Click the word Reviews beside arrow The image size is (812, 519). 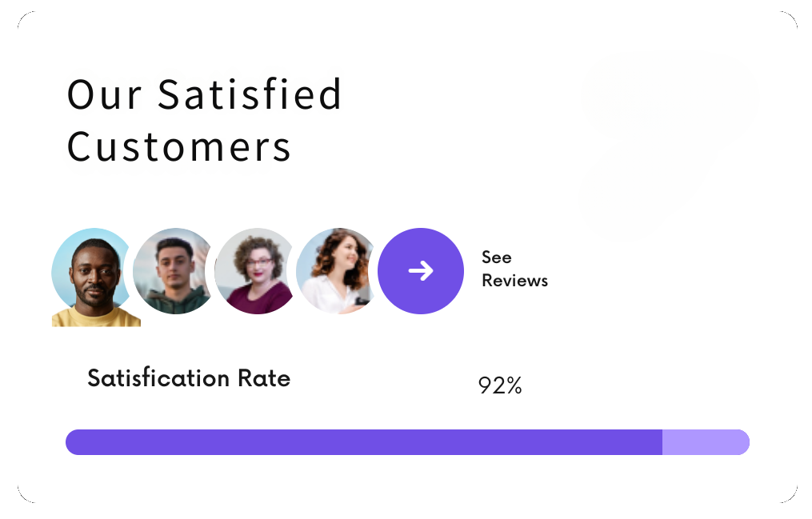[514, 281]
